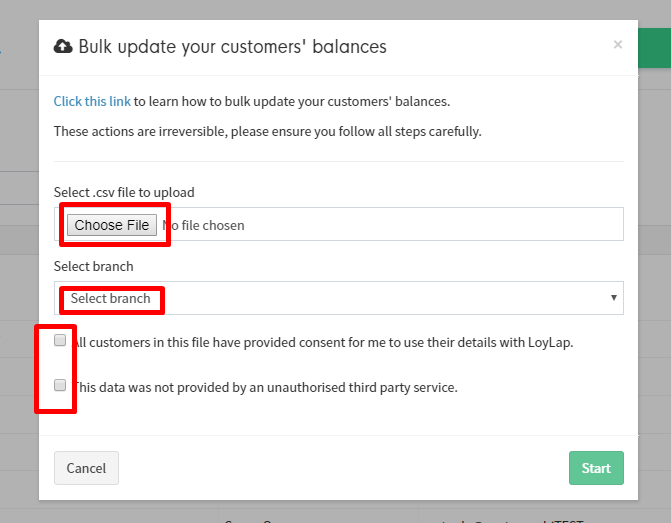Click the 'Select branch' field label
Image resolution: width=671 pixels, height=523 pixels.
pyautogui.click(x=93, y=266)
